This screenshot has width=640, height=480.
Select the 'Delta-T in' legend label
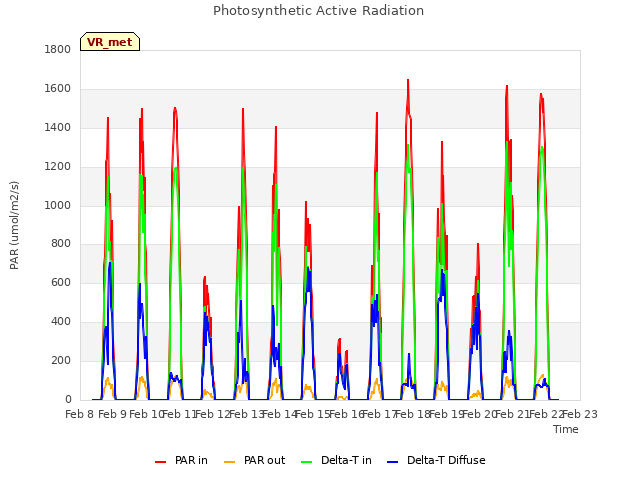346,460
